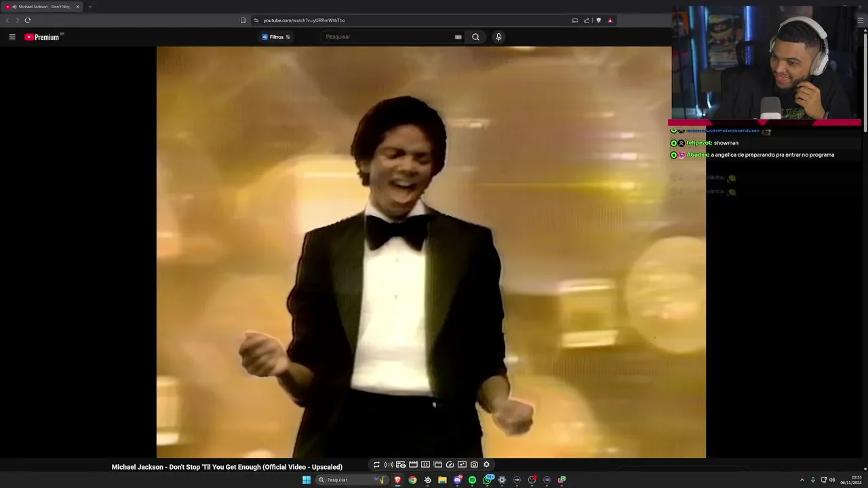The height and width of the screenshot is (488, 868).
Task: Click the cast media icon in address bar
Action: [x=575, y=20]
